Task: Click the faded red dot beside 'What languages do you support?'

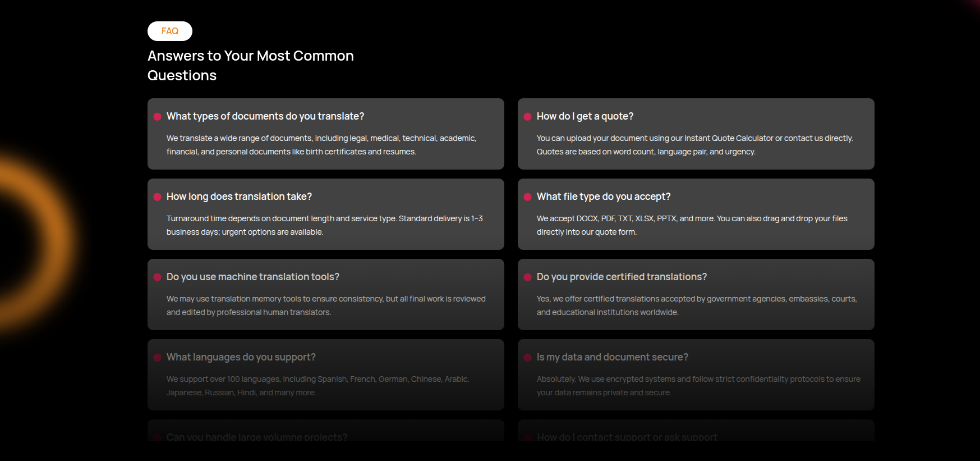Action: coord(158,358)
